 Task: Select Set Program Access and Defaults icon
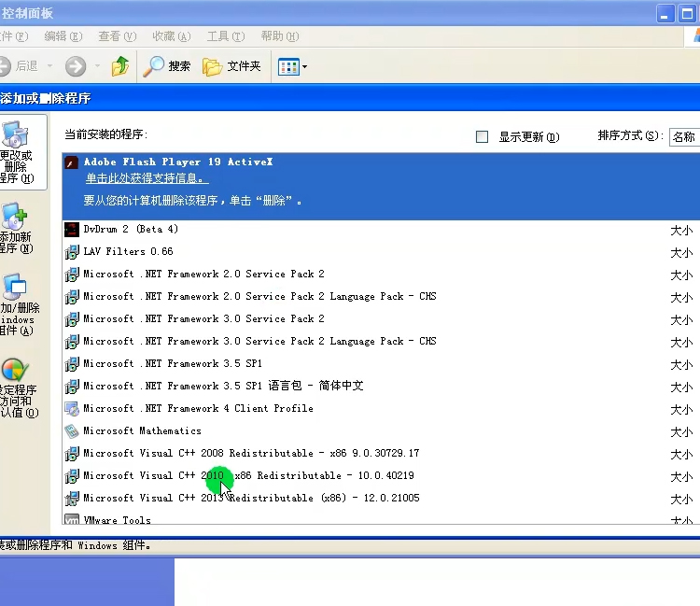point(15,370)
